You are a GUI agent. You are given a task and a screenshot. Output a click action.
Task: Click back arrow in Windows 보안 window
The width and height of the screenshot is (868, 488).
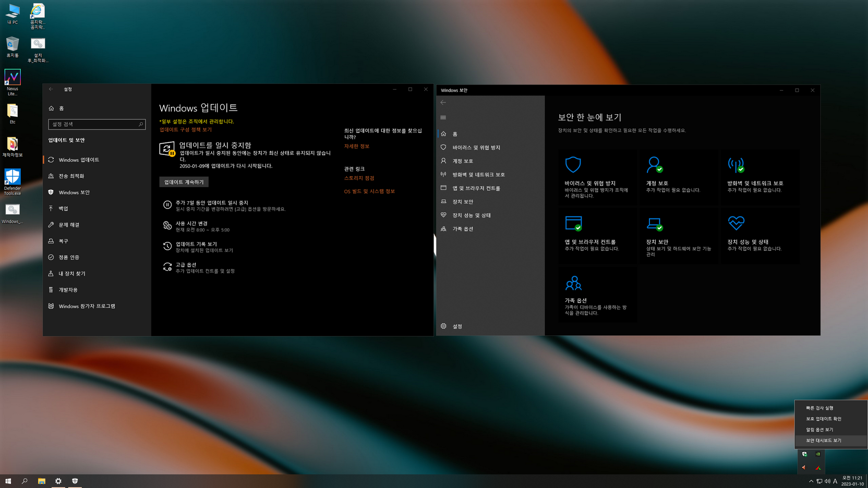coord(443,102)
